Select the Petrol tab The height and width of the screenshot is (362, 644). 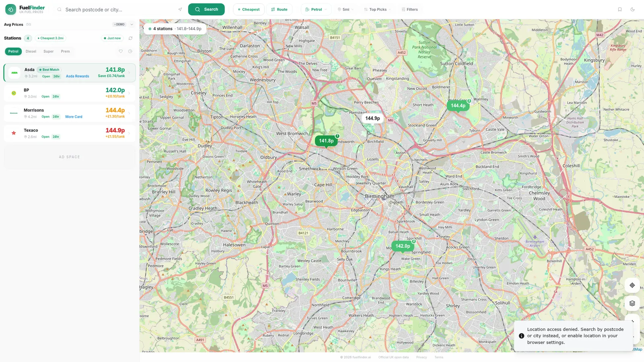pos(13,51)
